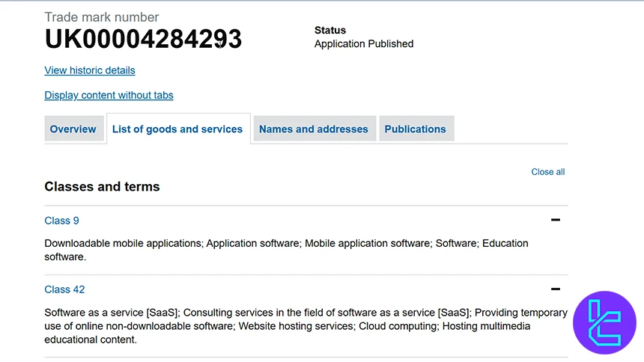Click the trade mark number UK00004284293
The height and width of the screenshot is (362, 644).
[143, 39]
